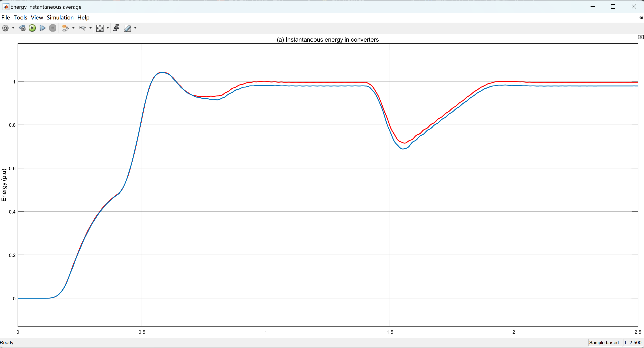Expand dropdown arrow beside configuration gear
644x348 pixels.
[13, 28]
